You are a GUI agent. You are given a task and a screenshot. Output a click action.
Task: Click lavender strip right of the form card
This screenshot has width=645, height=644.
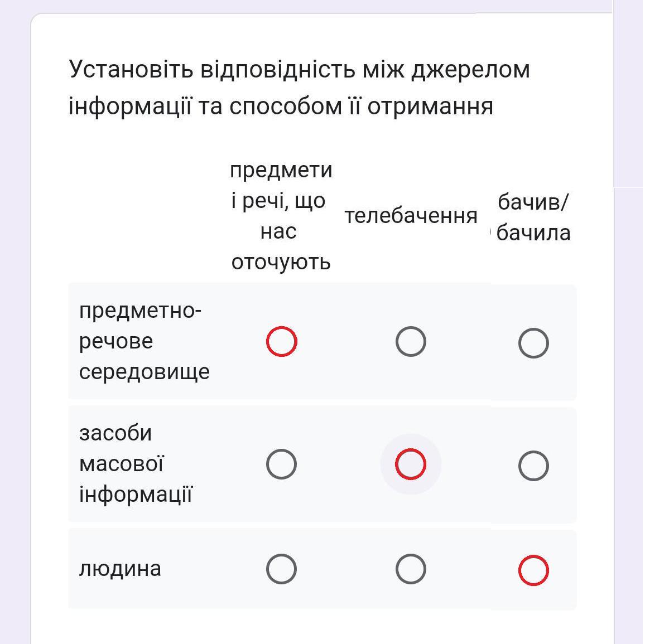pyautogui.click(x=629, y=390)
